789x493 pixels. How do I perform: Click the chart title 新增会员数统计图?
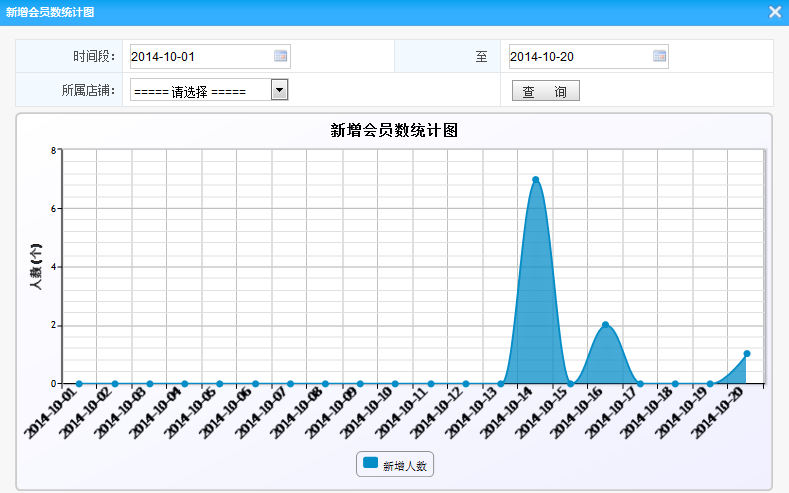click(394, 130)
